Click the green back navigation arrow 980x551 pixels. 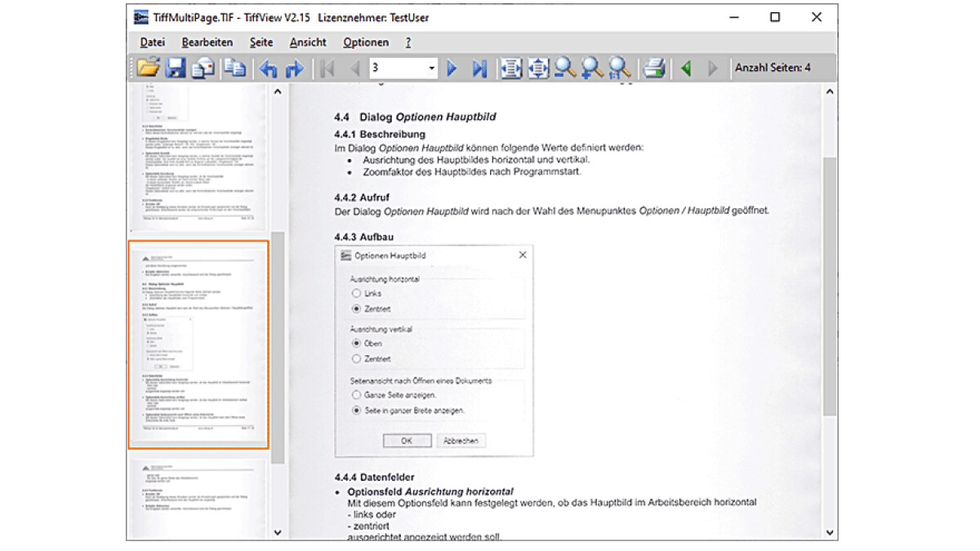[x=686, y=69]
